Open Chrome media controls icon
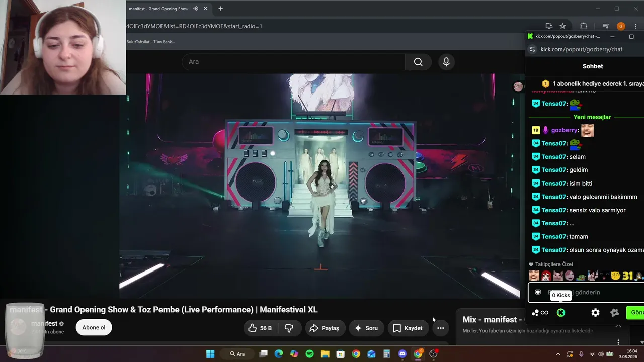 (x=606, y=26)
